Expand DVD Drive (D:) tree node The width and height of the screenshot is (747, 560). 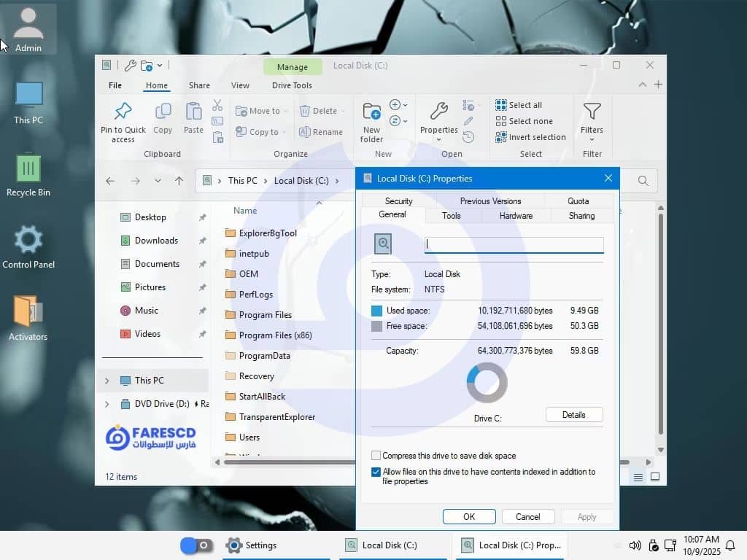(107, 404)
